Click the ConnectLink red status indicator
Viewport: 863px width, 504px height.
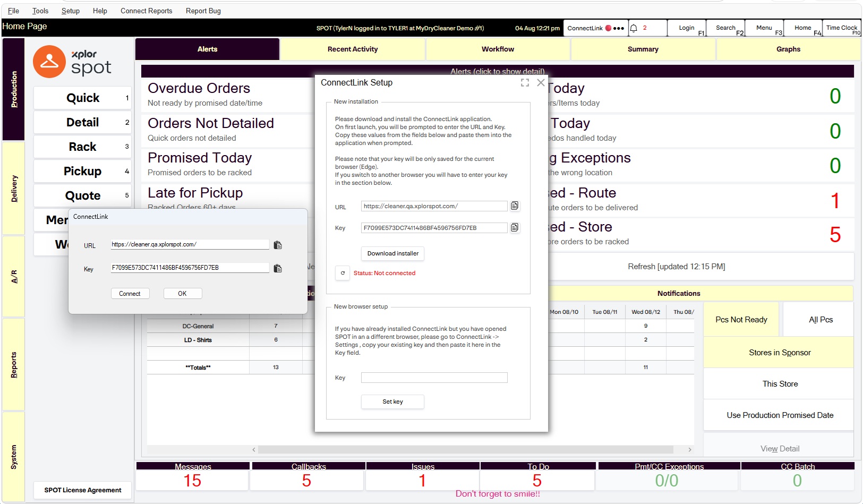[x=608, y=28]
